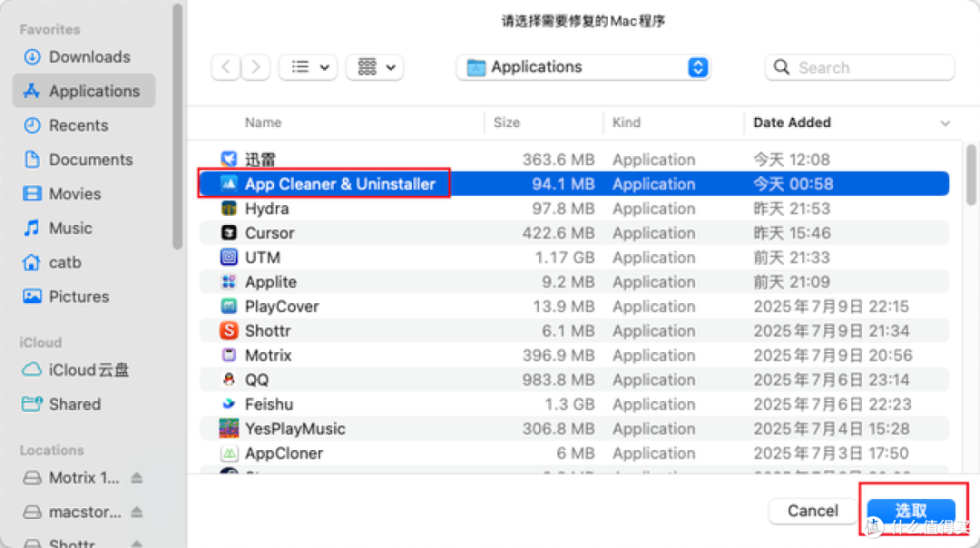
Task: Click the Cancel button
Action: (812, 511)
